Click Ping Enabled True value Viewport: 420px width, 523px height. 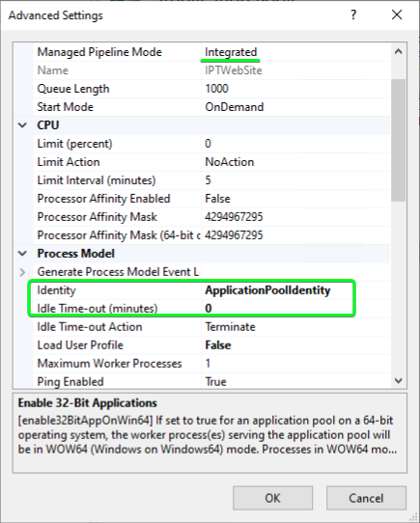[x=215, y=382]
